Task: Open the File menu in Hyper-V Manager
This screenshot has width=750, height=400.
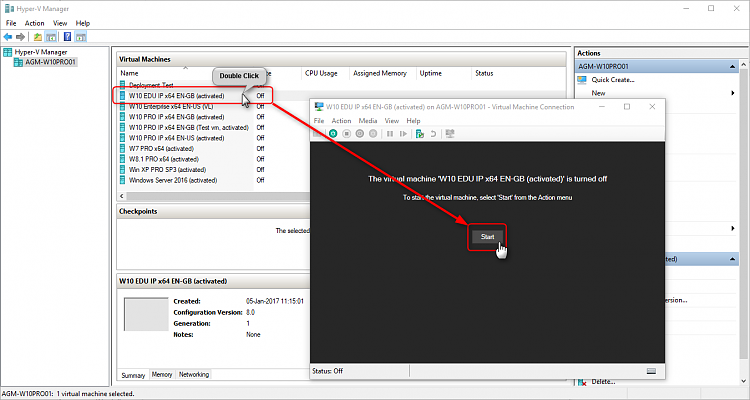Action: click(x=11, y=23)
